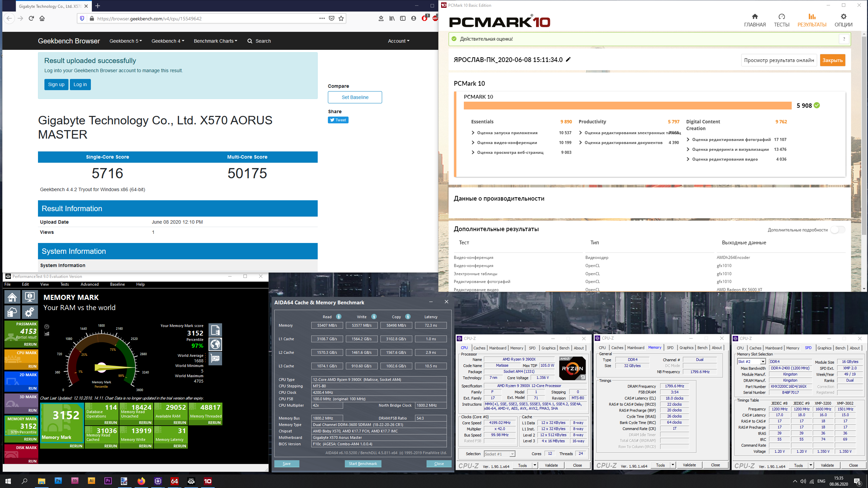Open Photoshop from the taskbar
The width and height of the screenshot is (868, 488).
[58, 481]
